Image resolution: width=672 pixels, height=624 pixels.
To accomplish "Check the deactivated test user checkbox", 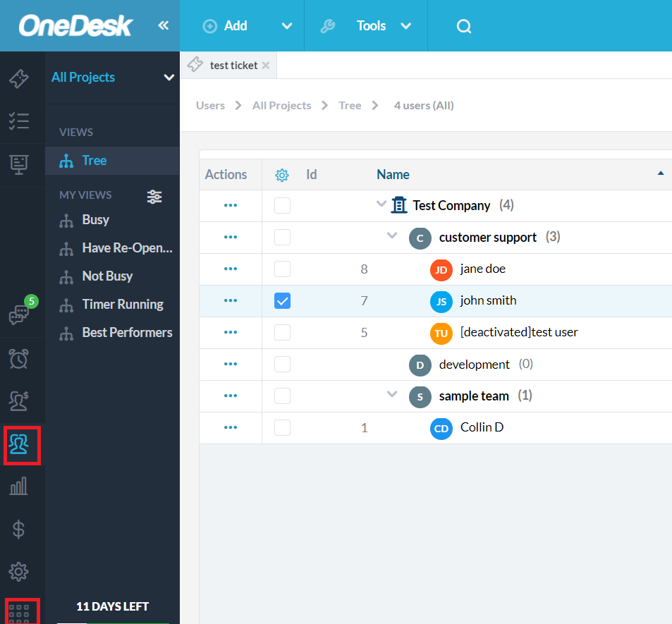I will [282, 332].
